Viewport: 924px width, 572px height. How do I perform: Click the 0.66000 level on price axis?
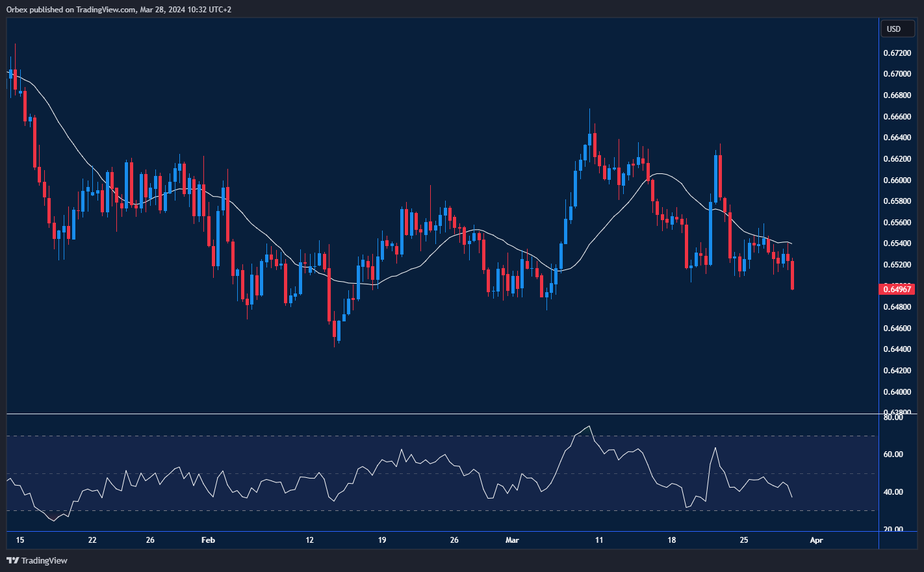897,180
